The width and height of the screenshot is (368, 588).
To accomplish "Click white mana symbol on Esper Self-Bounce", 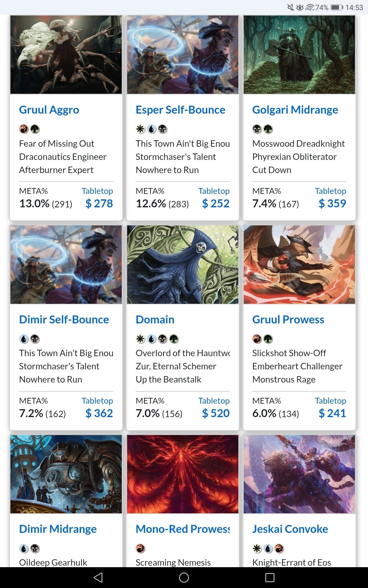I will pyautogui.click(x=140, y=129).
